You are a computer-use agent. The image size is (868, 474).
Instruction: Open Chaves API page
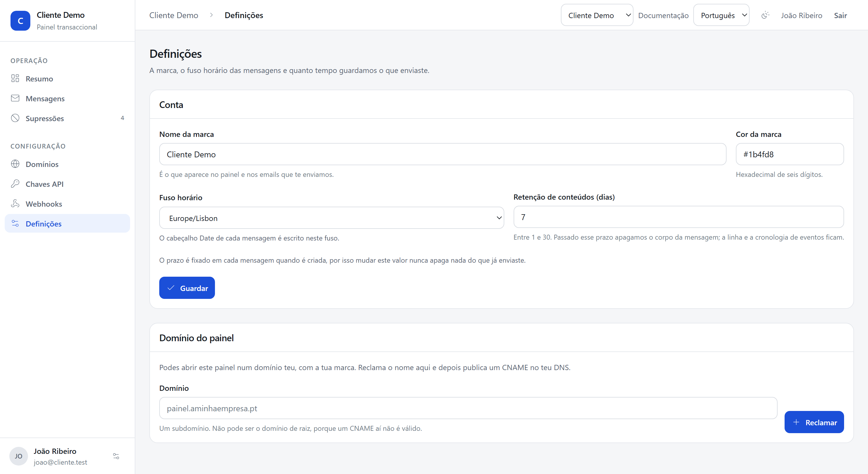coord(67,184)
